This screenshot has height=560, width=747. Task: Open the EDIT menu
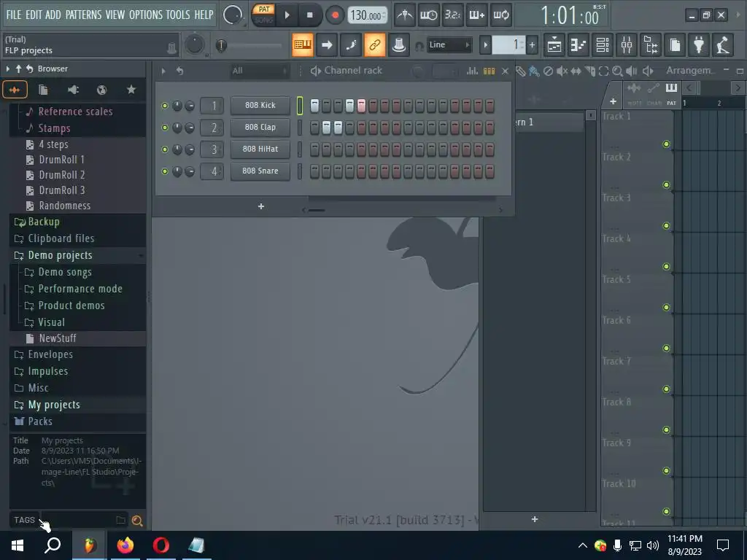34,15
